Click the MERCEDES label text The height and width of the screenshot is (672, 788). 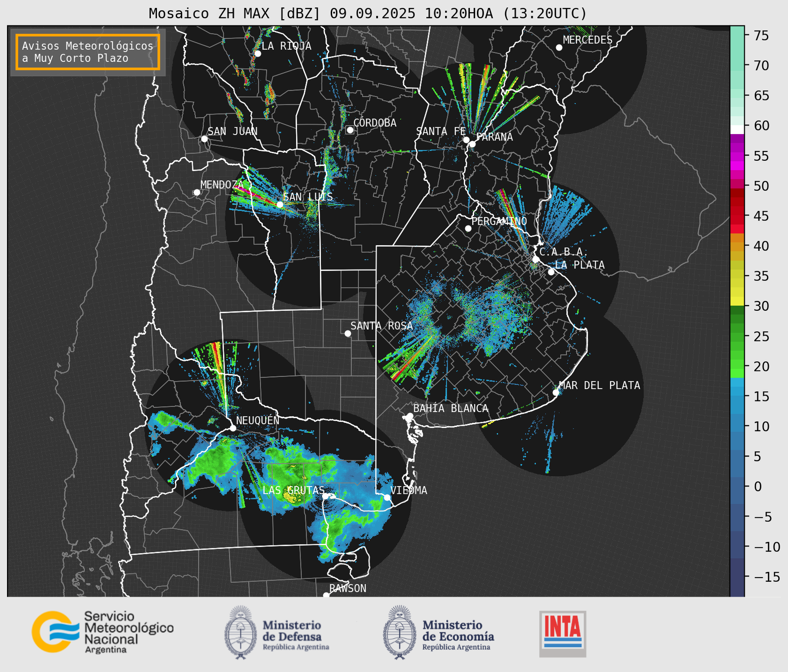pyautogui.click(x=588, y=40)
